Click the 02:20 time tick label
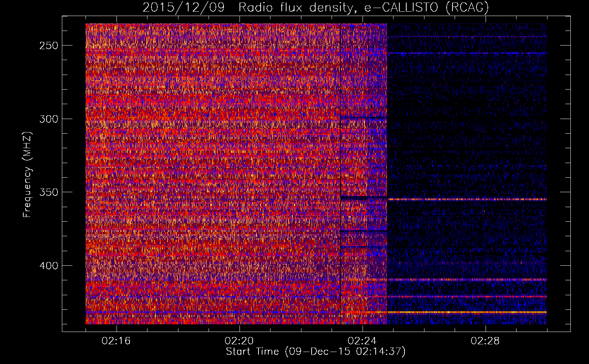 click(239, 341)
